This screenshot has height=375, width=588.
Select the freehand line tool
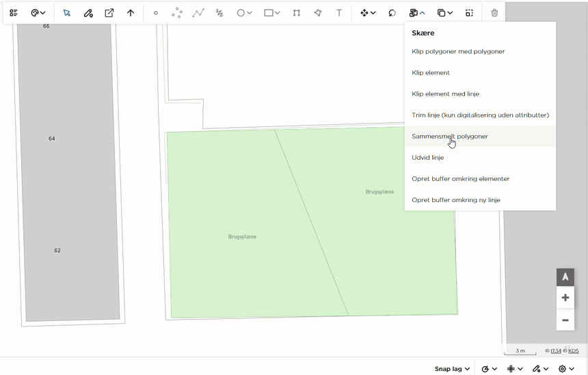point(219,13)
